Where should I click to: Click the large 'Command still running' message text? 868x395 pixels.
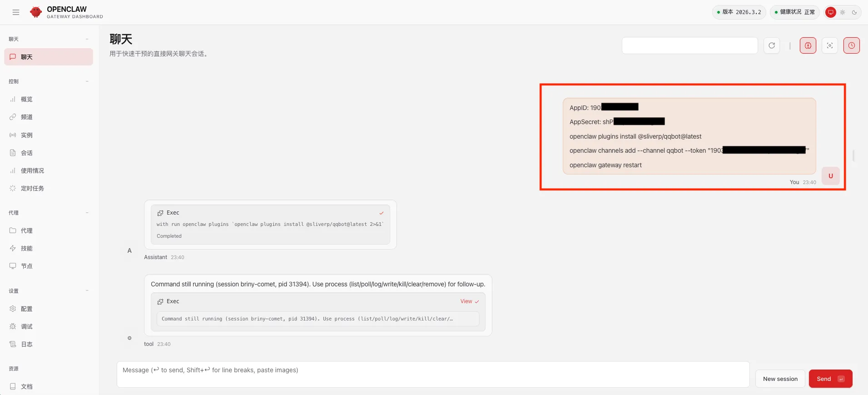(318, 284)
